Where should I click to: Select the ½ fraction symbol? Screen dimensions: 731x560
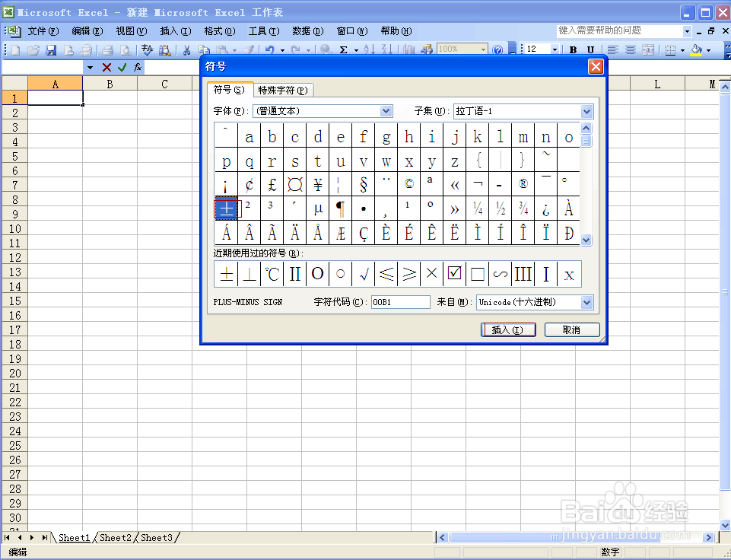[x=501, y=208]
